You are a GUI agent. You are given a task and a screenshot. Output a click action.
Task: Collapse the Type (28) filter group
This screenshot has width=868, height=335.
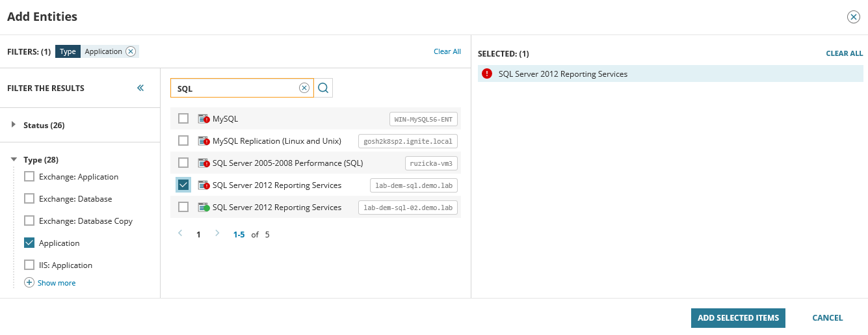click(14, 159)
